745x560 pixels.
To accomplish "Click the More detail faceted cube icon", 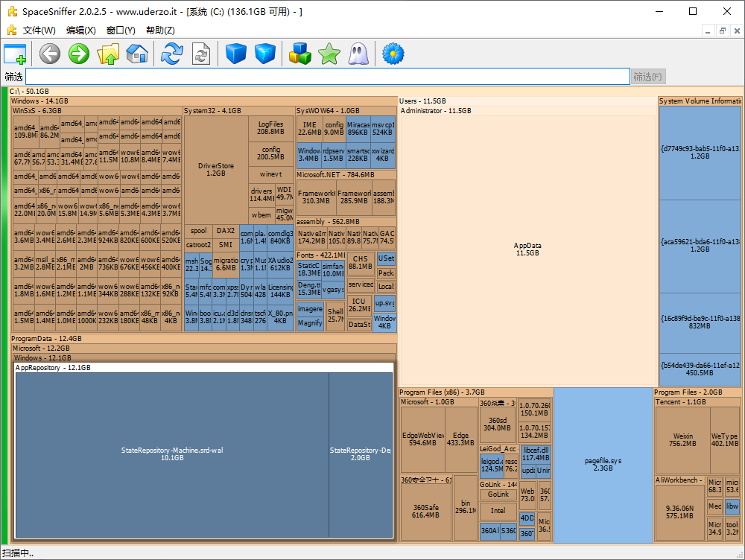I will click(x=265, y=54).
